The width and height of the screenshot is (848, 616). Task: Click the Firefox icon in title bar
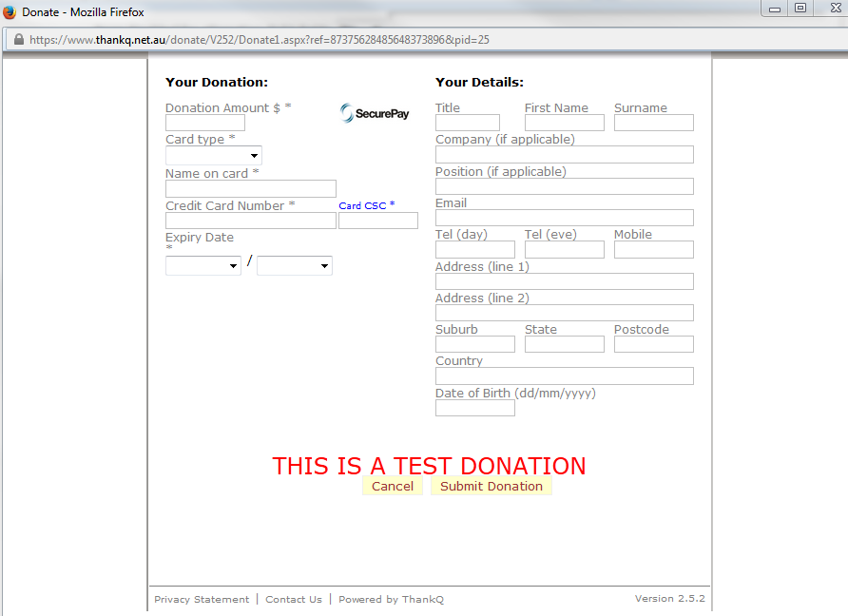click(10, 11)
